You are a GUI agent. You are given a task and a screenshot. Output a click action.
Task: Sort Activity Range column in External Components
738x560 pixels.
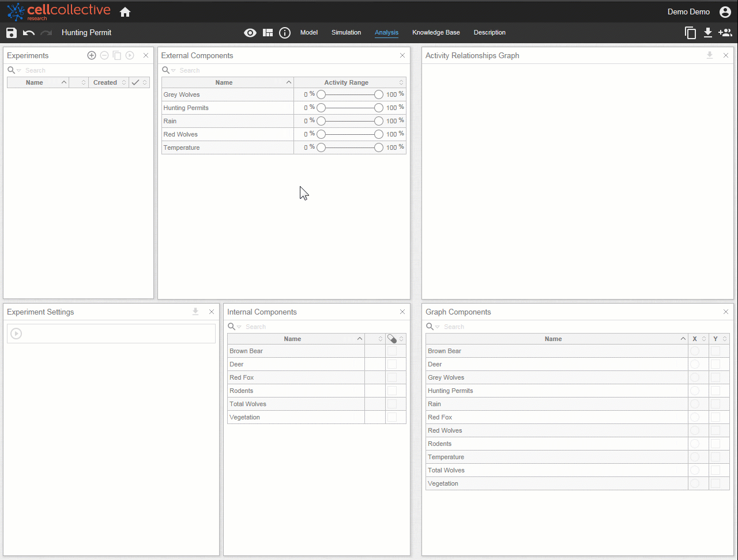point(401,82)
